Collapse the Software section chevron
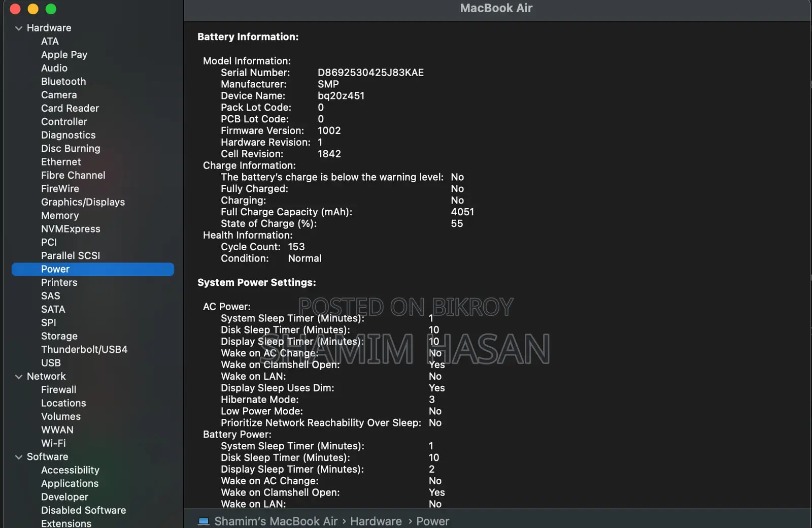The image size is (812, 528). coord(19,457)
